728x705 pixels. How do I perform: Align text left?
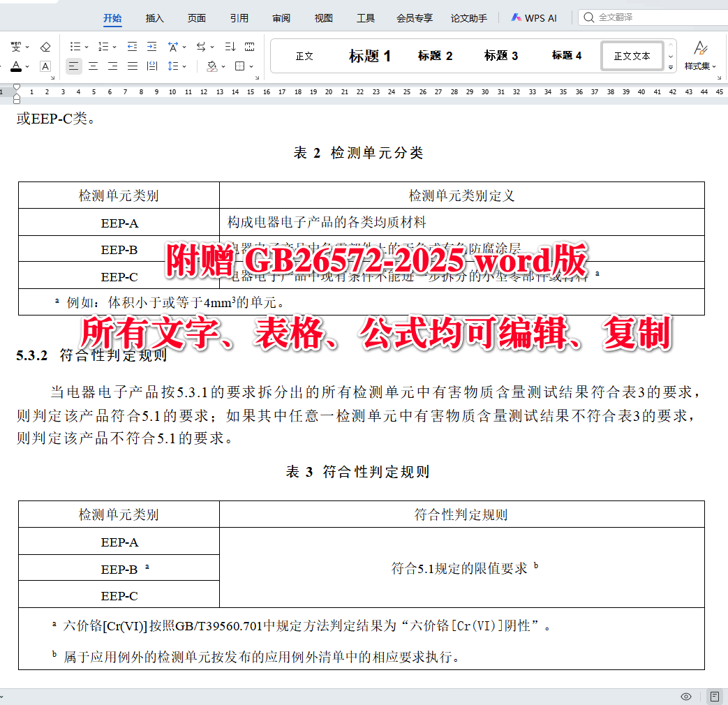73,66
